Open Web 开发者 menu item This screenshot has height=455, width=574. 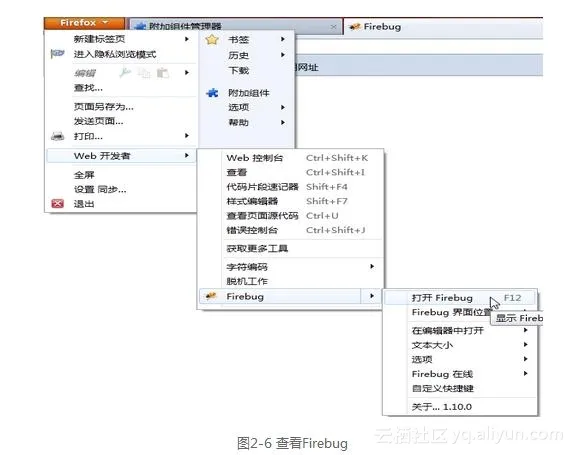pyautogui.click(x=121, y=156)
